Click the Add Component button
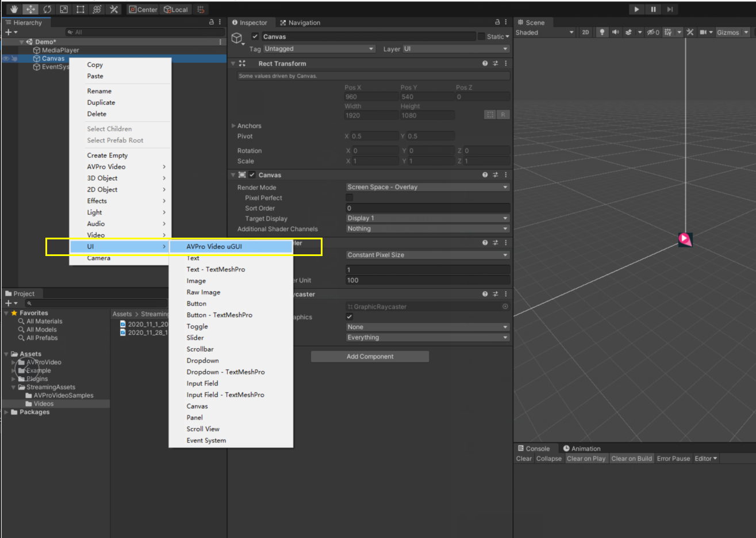Screen dimensions: 756x538 (x=370, y=356)
